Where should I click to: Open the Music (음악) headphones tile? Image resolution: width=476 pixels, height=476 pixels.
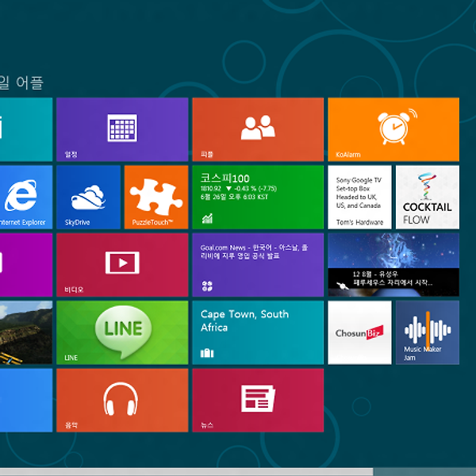point(122,400)
